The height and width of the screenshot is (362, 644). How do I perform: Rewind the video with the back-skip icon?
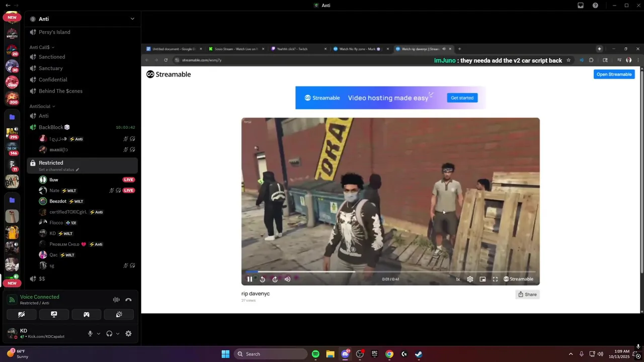click(262, 279)
